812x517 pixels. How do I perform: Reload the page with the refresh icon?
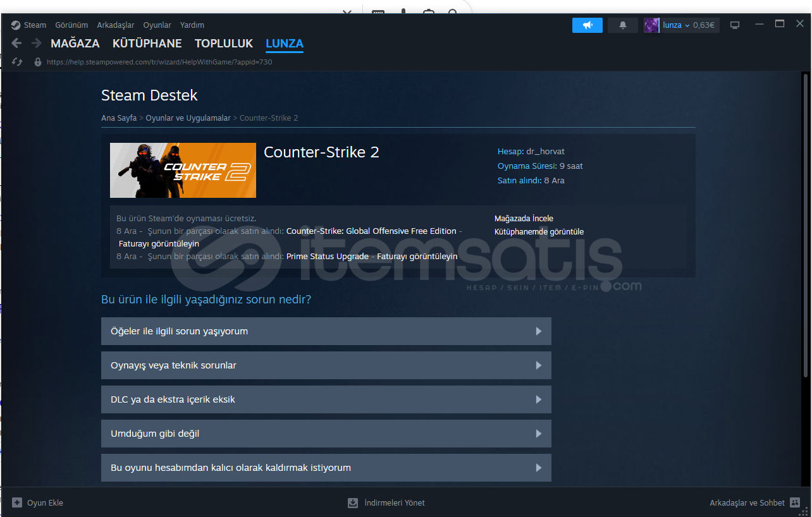click(x=17, y=62)
